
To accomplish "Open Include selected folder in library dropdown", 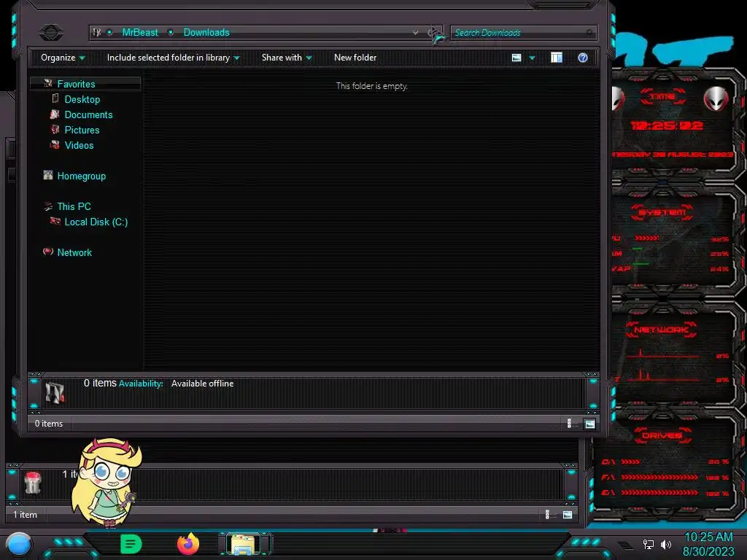I will 174,58.
